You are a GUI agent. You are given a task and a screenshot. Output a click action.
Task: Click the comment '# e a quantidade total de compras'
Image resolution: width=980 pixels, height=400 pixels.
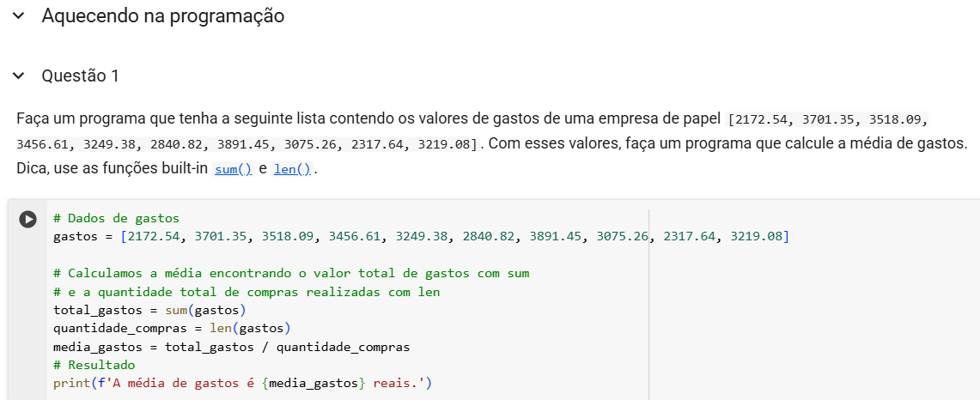tap(247, 292)
